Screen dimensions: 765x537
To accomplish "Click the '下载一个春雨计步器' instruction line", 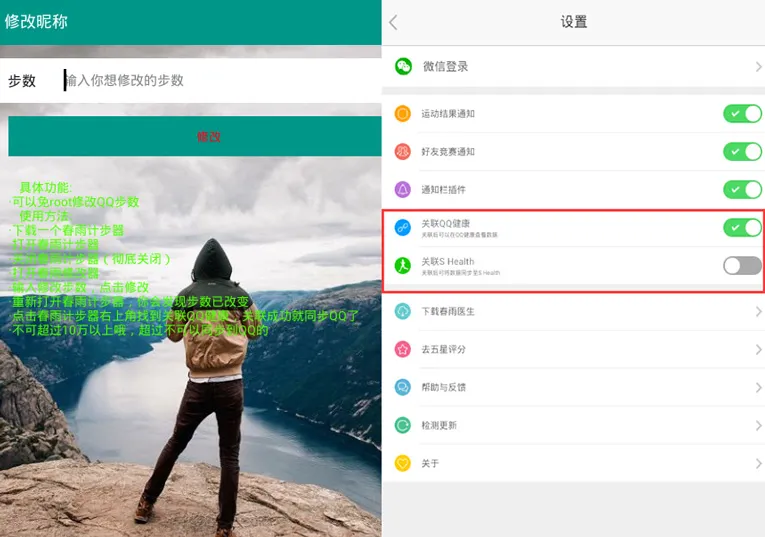I will click(67, 230).
